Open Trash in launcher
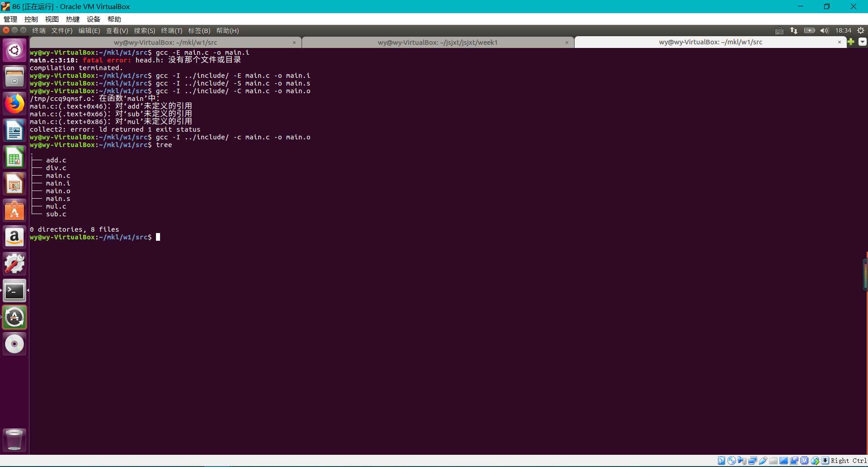 point(14,440)
